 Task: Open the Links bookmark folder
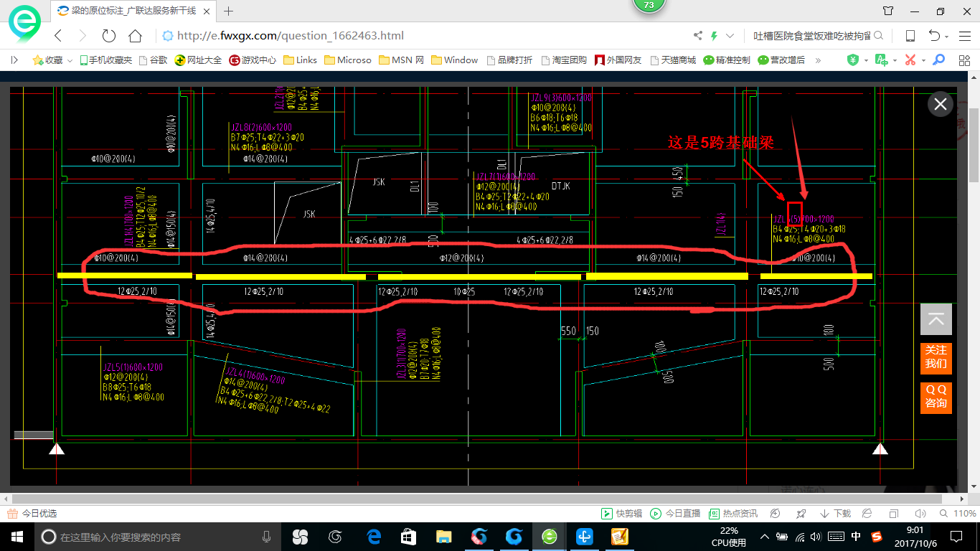pyautogui.click(x=301, y=60)
